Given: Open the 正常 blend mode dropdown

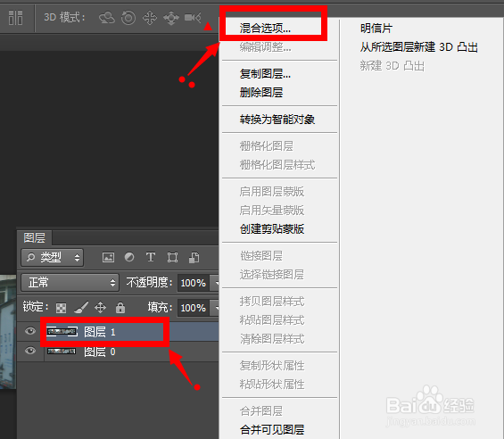Looking at the screenshot, I should 70,283.
